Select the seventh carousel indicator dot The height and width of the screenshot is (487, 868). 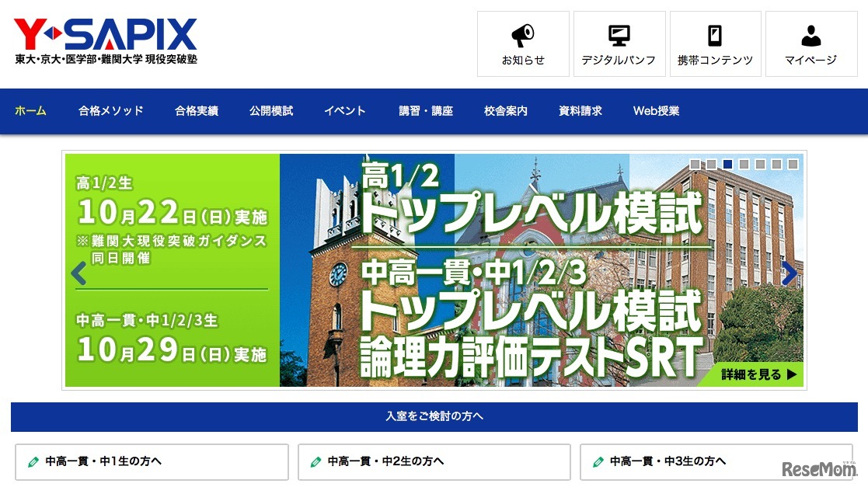(x=793, y=165)
